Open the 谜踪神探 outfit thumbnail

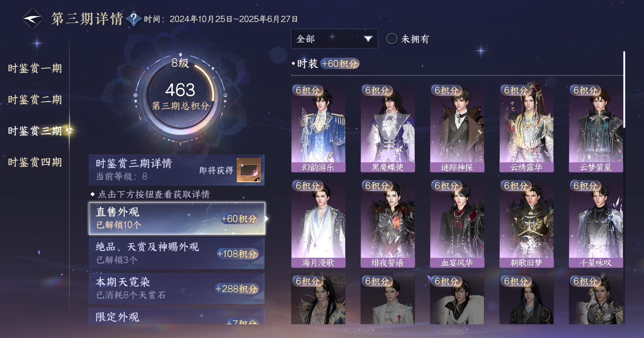pos(457,128)
